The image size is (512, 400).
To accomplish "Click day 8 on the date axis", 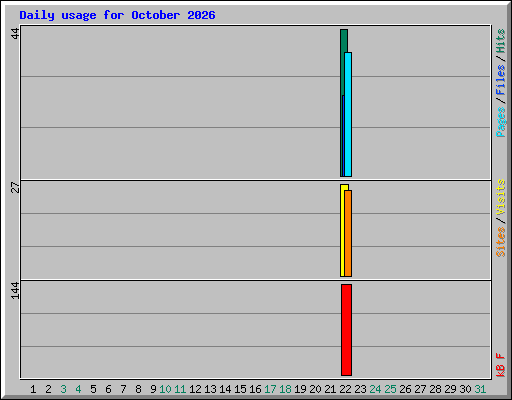I will (138, 389).
